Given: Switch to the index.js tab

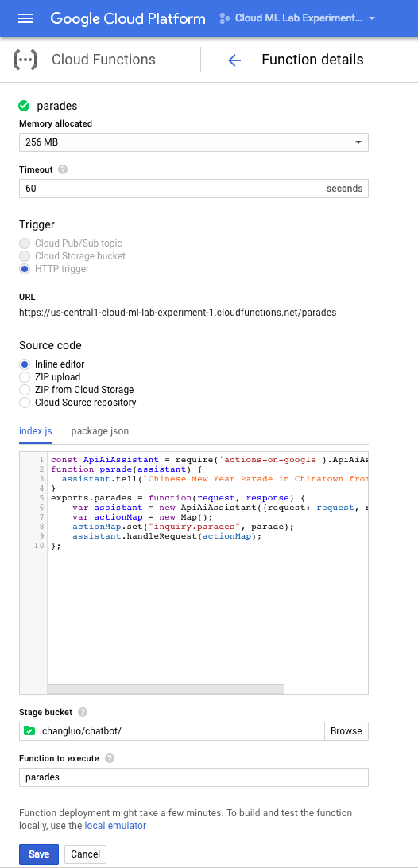Looking at the screenshot, I should point(36,431).
